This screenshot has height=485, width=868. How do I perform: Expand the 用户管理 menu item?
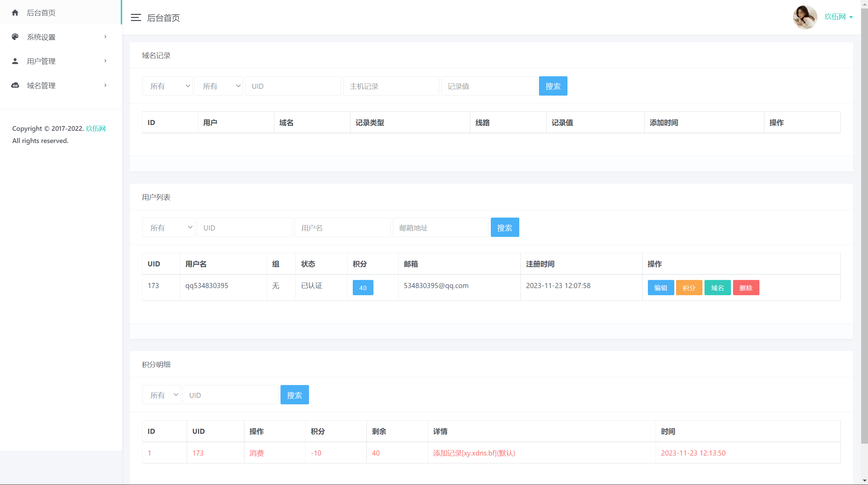[x=60, y=61]
